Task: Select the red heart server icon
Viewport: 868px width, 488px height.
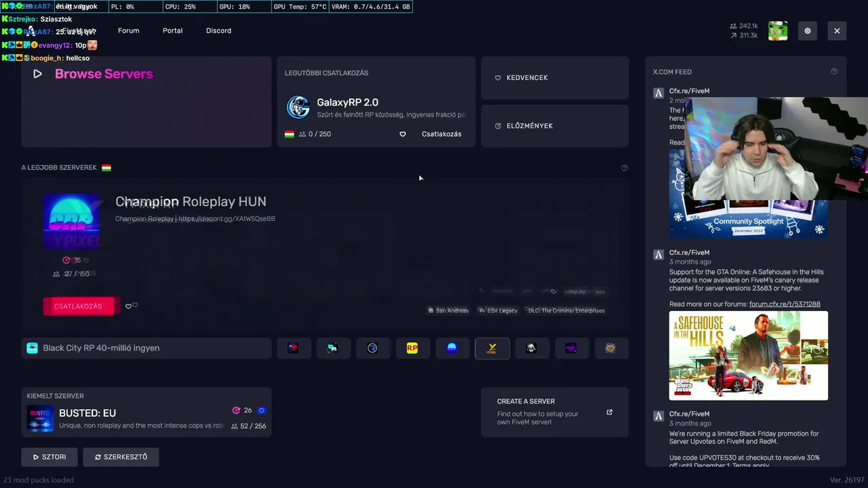Action: 293,348
